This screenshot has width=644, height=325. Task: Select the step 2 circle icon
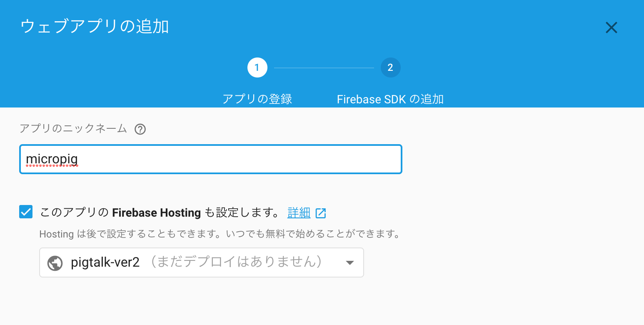(390, 67)
